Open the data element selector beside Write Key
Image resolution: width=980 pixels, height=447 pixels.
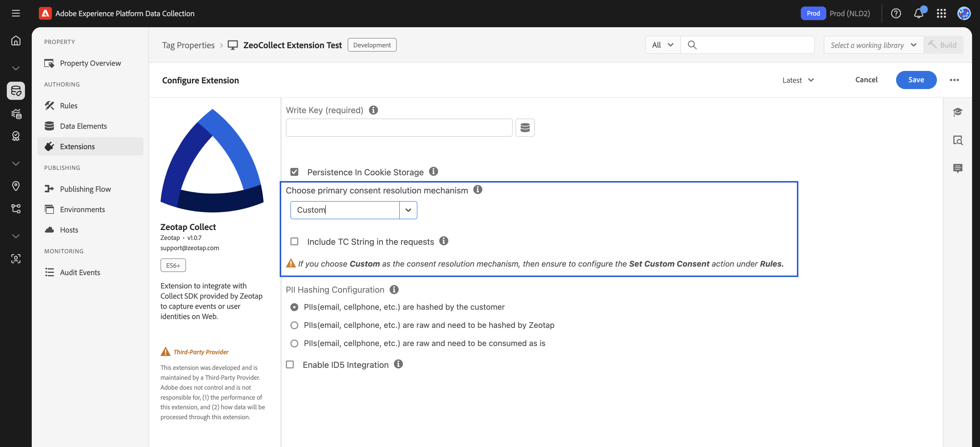coord(525,127)
